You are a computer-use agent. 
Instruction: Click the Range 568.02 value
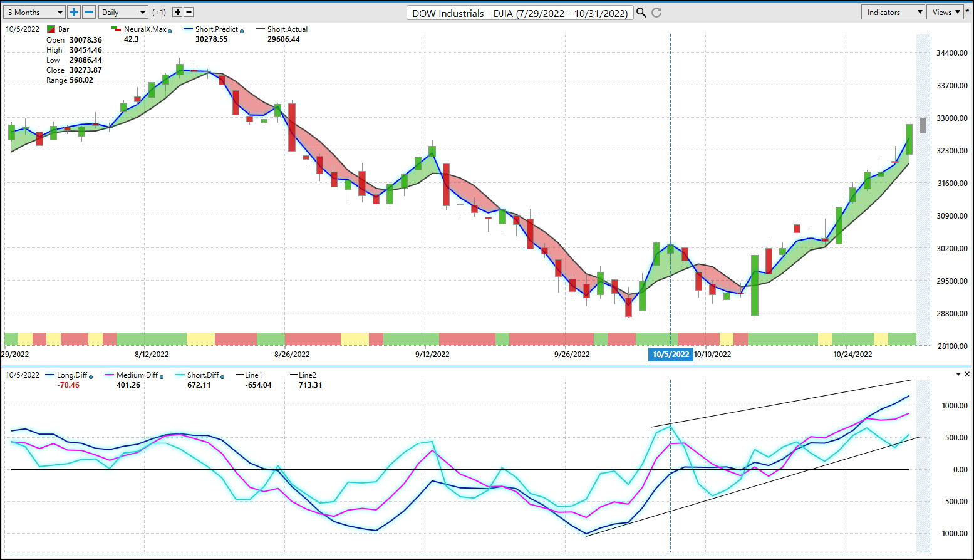tap(81, 80)
